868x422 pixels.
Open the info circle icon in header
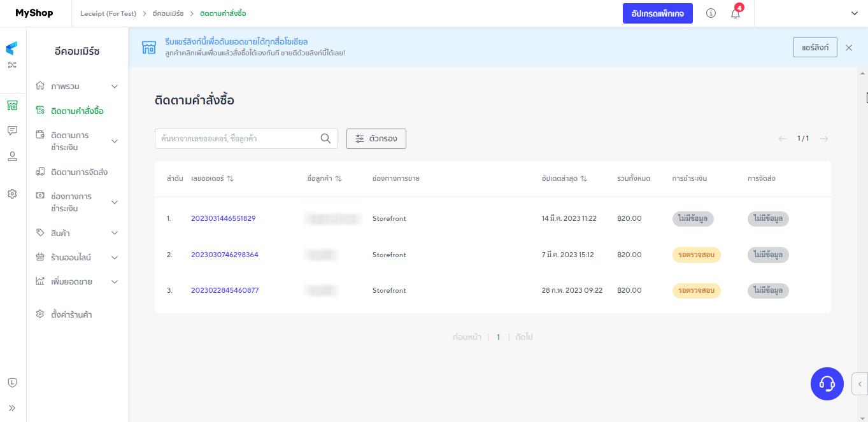[x=711, y=13]
